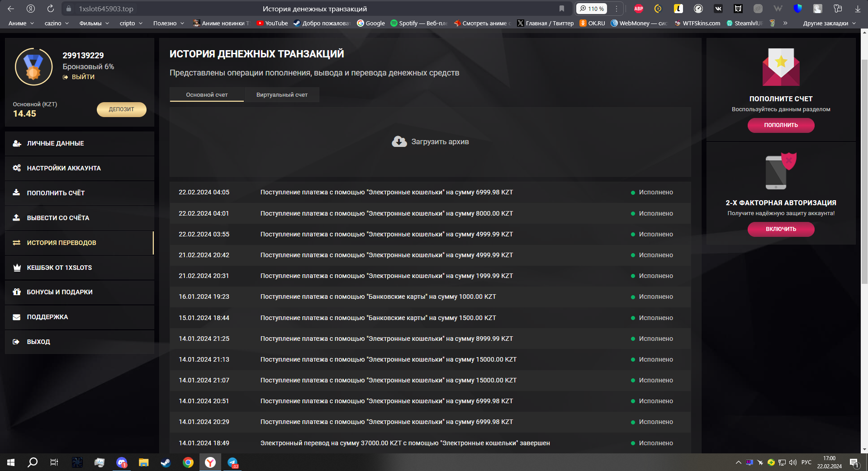
Task: Click the 22.02.2024 04:05 transaction row
Action: pyautogui.click(x=430, y=192)
